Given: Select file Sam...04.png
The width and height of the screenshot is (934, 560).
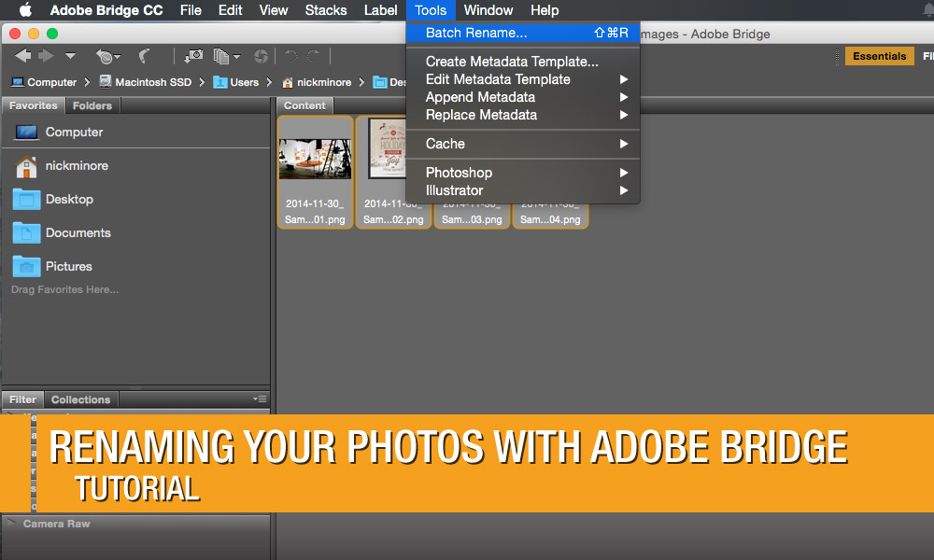Looking at the screenshot, I should (x=550, y=216).
